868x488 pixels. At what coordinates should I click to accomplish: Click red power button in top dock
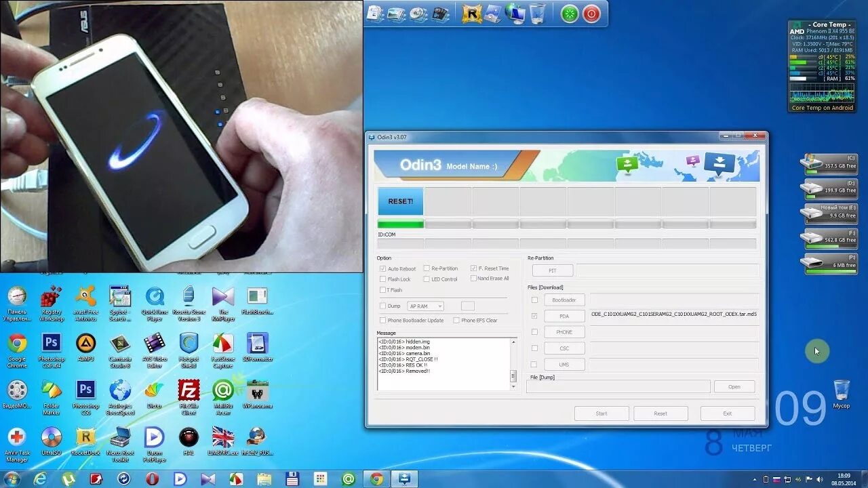click(591, 14)
